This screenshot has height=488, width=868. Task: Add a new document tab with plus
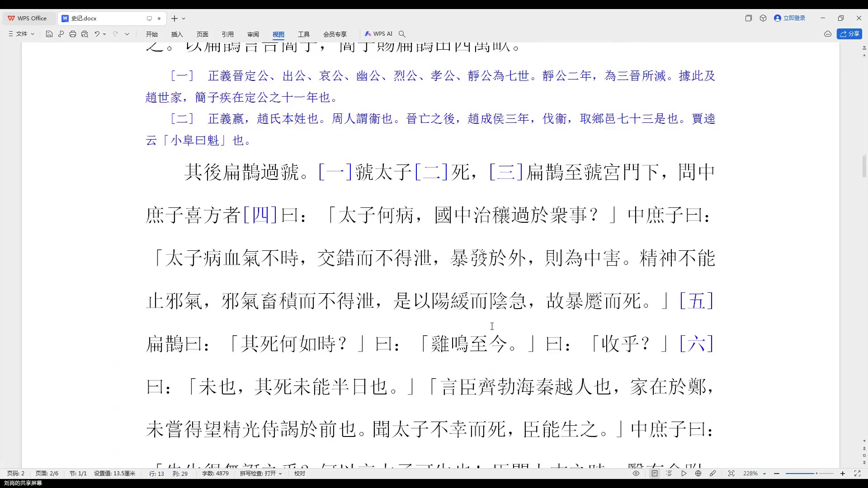pyautogui.click(x=175, y=19)
